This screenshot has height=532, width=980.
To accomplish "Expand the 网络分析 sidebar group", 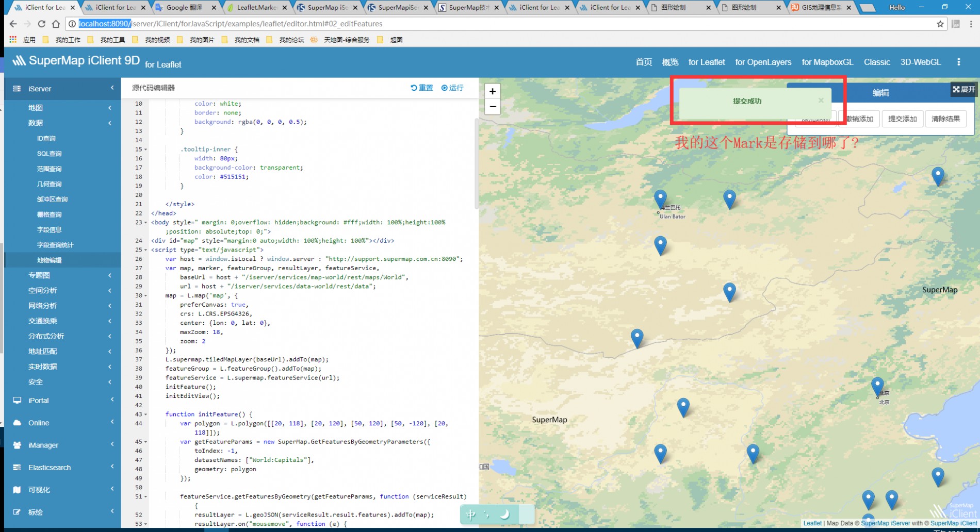I will click(x=62, y=306).
